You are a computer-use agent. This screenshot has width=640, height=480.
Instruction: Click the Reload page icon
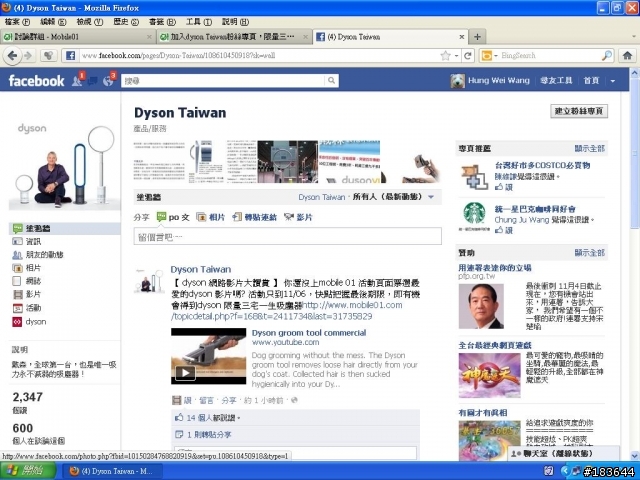click(x=468, y=56)
